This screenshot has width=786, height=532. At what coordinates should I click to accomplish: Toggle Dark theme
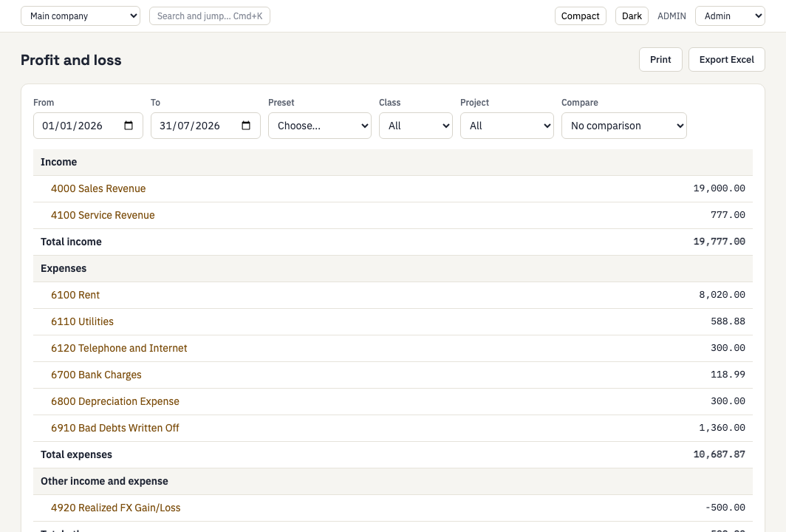click(x=632, y=16)
